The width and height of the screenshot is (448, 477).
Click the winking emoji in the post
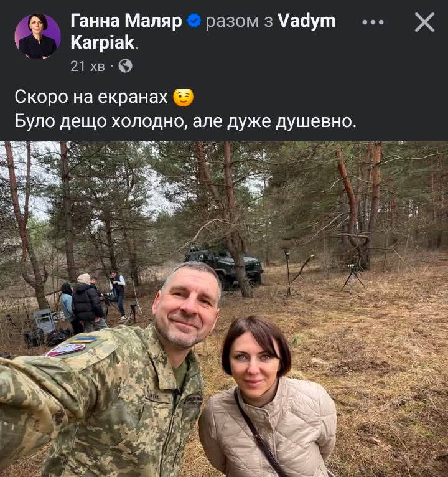(183, 98)
